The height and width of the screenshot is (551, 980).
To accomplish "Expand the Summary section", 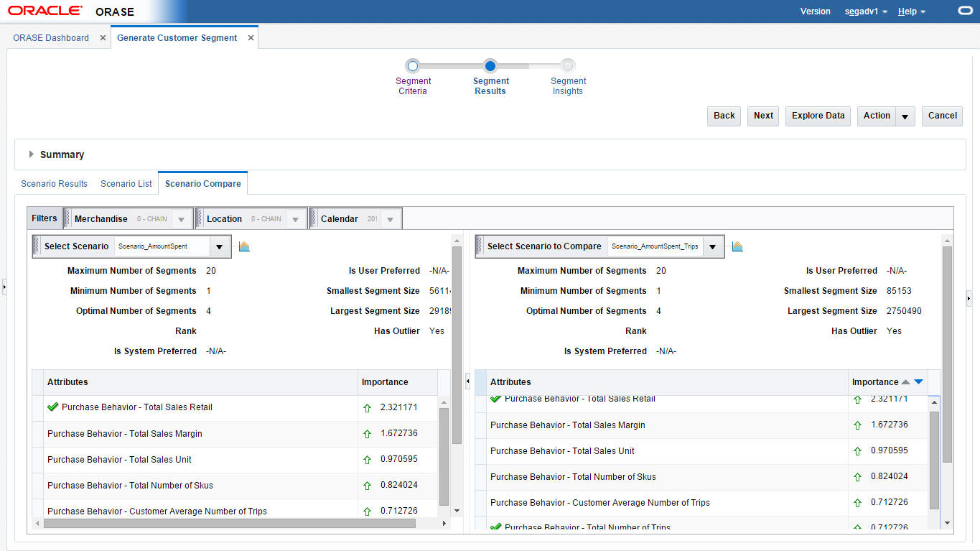I will coord(32,154).
